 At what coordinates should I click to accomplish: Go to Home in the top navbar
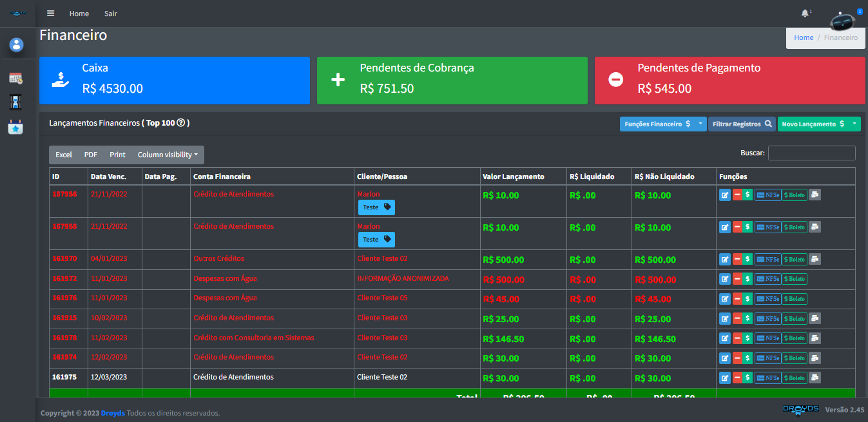pyautogui.click(x=79, y=14)
